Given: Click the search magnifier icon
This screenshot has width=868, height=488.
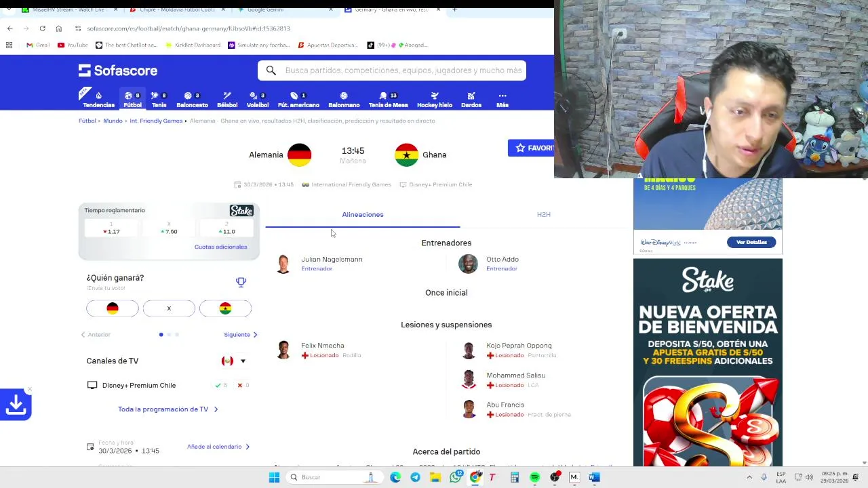Looking at the screenshot, I should [x=271, y=70].
